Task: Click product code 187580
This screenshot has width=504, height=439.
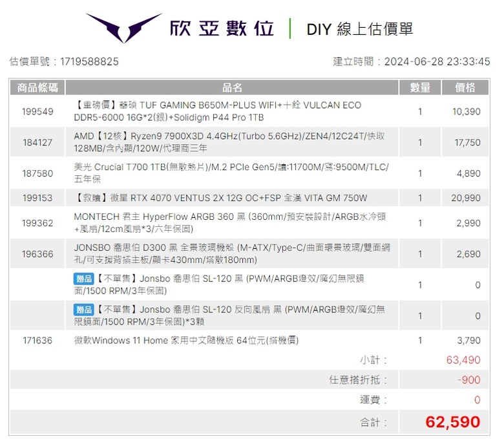Action: 37,173
